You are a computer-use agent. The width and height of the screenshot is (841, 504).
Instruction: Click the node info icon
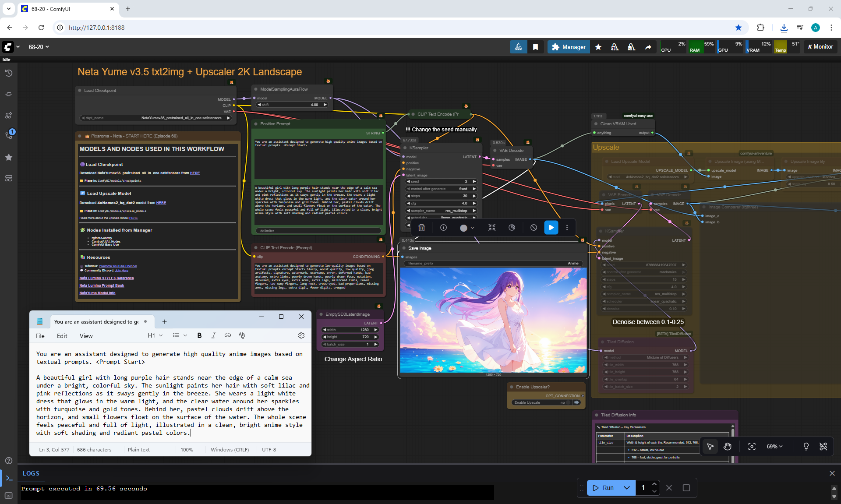443,228
